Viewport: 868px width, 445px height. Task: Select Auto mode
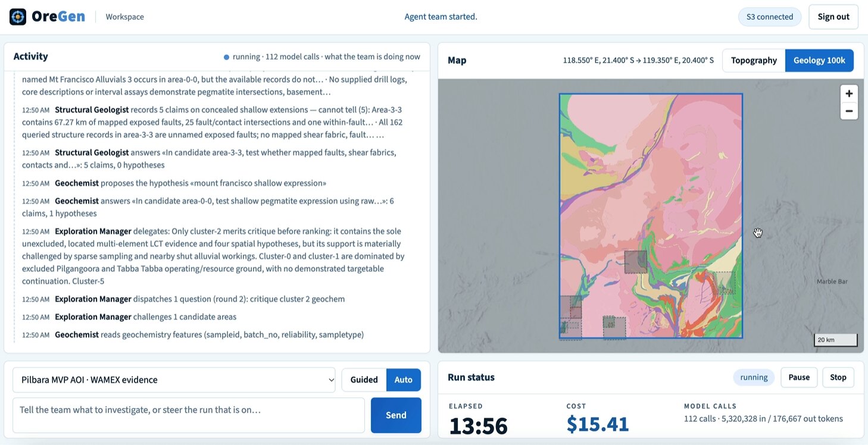[404, 380]
